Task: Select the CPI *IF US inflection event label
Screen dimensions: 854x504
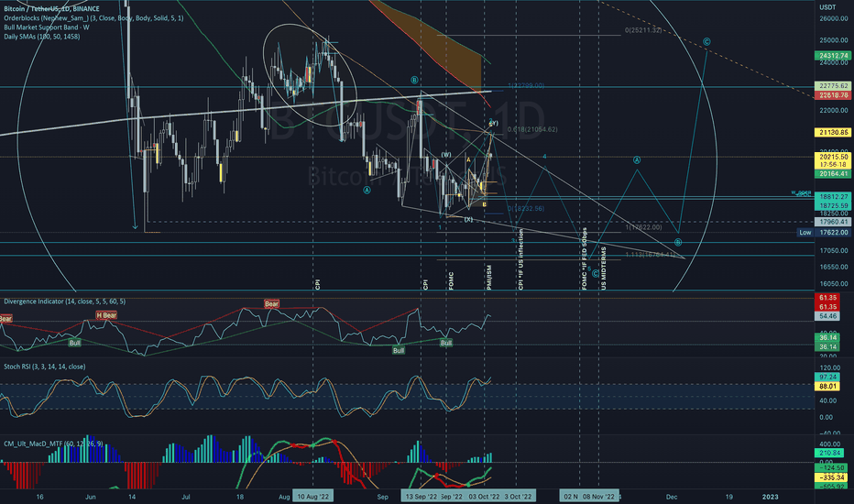Action: (520, 258)
